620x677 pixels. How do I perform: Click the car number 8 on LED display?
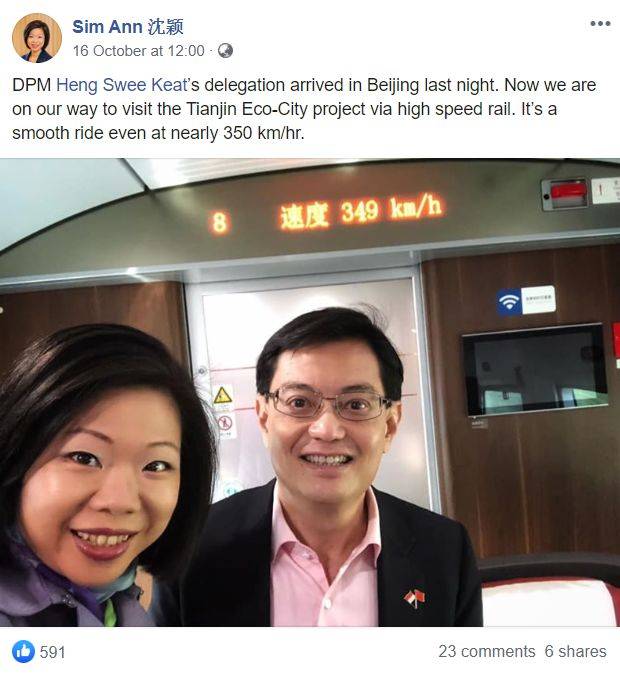tap(219, 223)
